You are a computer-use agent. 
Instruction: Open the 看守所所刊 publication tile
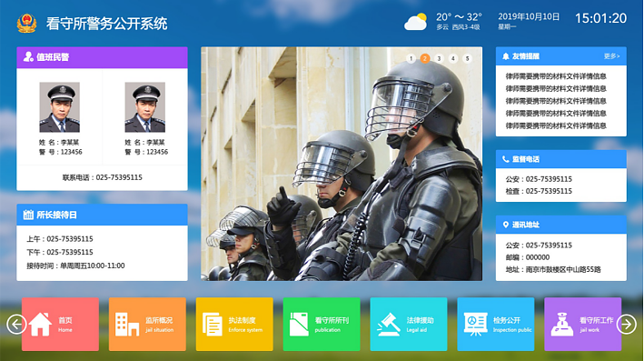coord(322,324)
